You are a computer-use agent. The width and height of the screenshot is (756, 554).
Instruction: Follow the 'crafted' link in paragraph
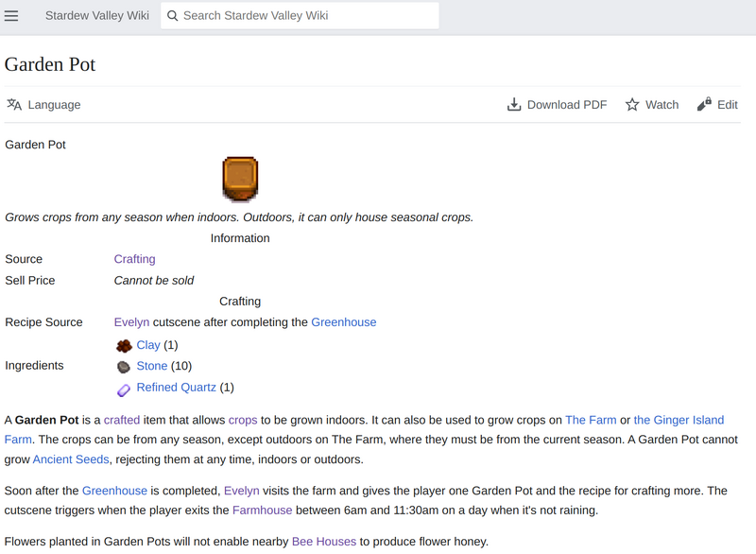coord(122,420)
